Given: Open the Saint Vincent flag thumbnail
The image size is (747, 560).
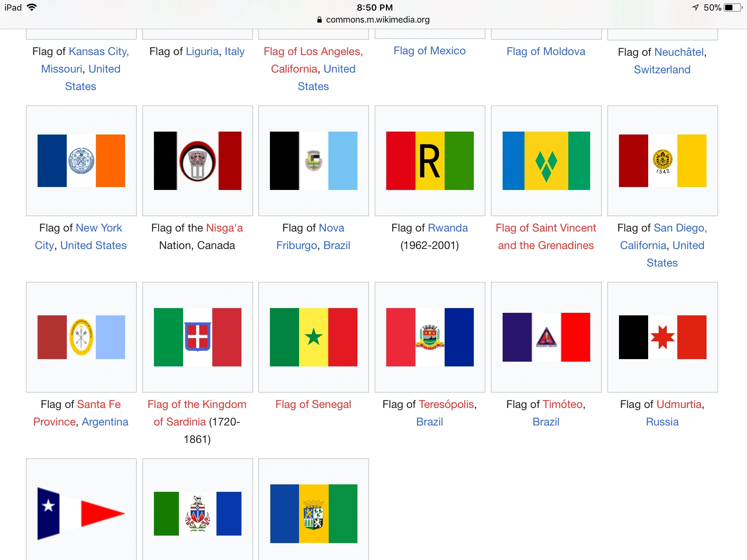Looking at the screenshot, I should click(546, 161).
